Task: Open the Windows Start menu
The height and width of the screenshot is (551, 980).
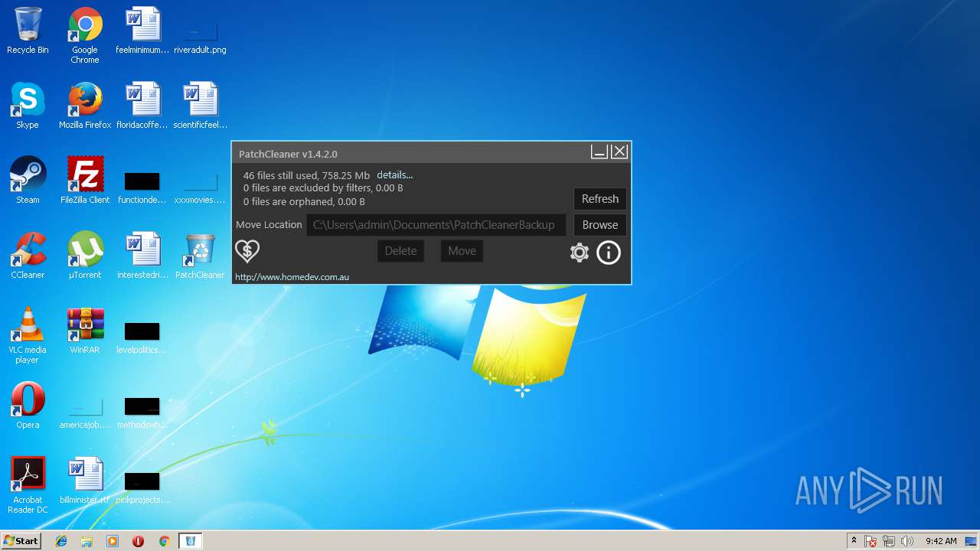Action: [21, 541]
